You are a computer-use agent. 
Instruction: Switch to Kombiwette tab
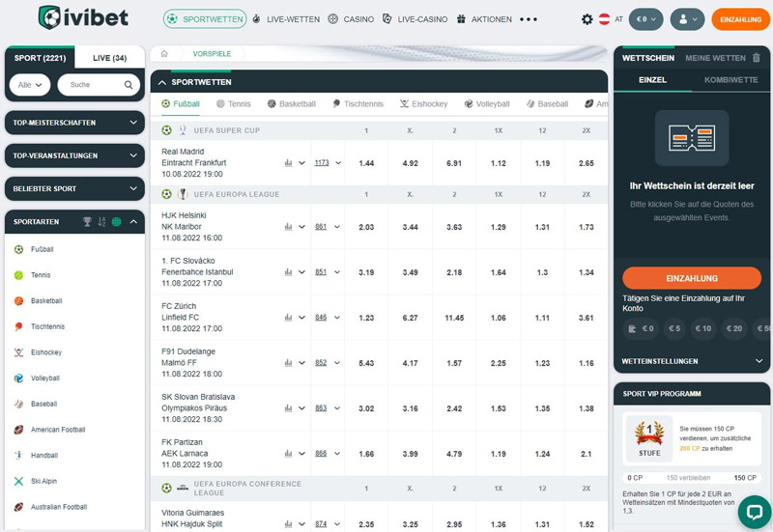(x=730, y=80)
